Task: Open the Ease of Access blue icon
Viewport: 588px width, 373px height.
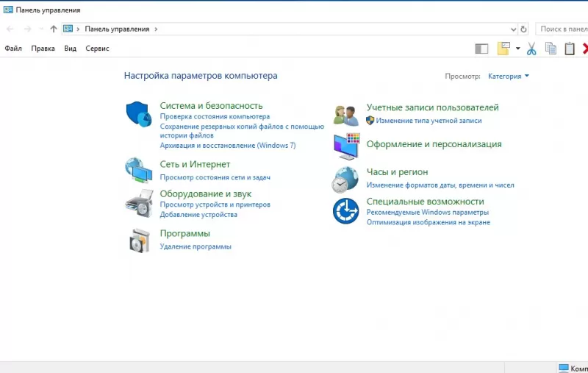Action: [345, 211]
